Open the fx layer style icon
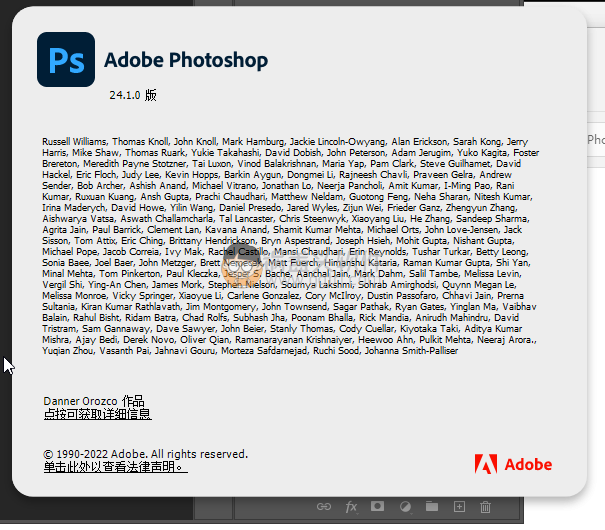Screen dimensions: 605x530 coord(351,507)
